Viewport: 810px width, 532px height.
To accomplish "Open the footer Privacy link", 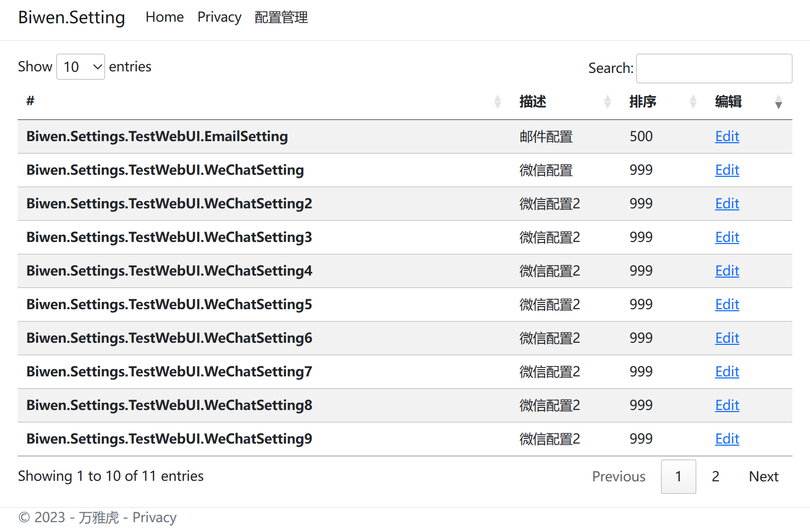I will 154,517.
